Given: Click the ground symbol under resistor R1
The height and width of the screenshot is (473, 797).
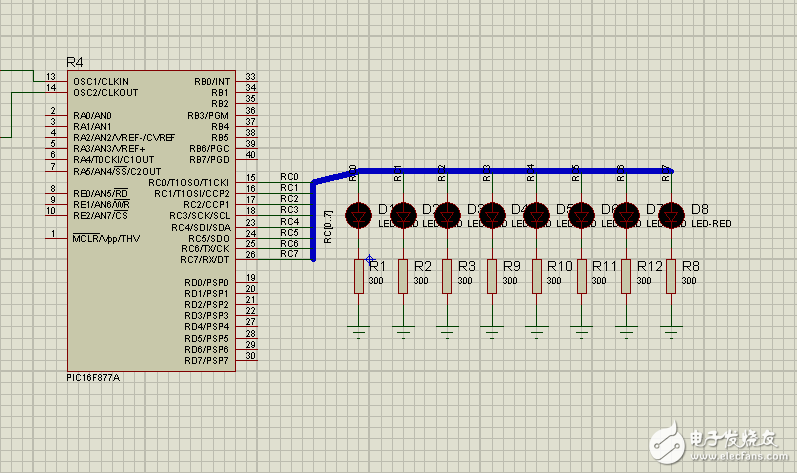Looking at the screenshot, I should click(359, 332).
